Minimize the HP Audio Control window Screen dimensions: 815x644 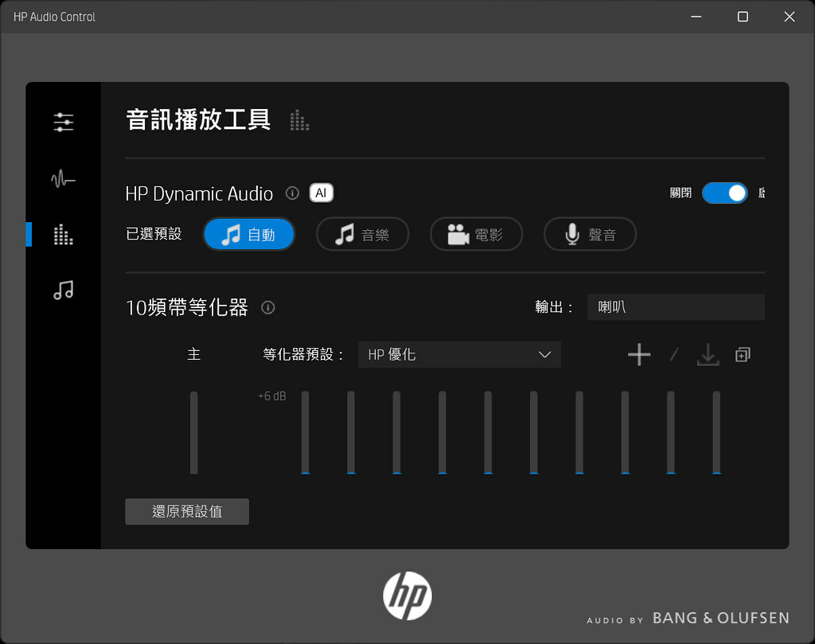click(x=696, y=17)
